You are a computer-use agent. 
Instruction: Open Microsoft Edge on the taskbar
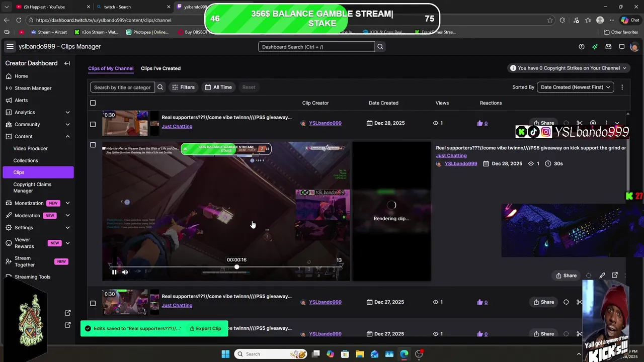(404, 354)
